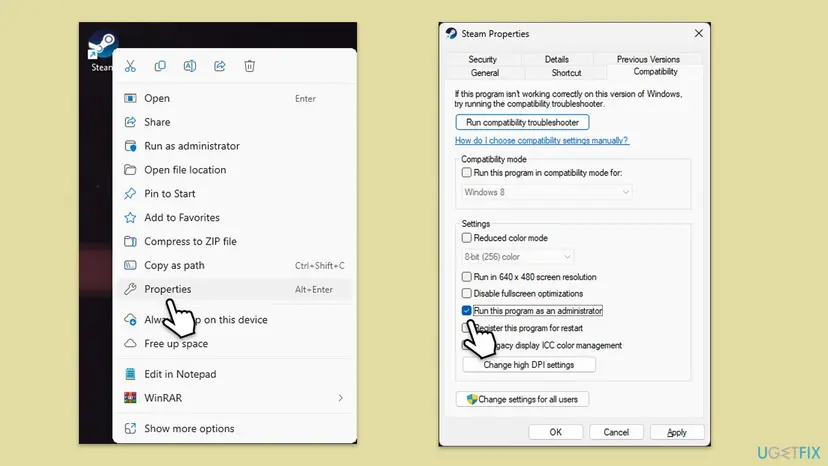Viewport: 828px width, 466px height.
Task: Click the shield icon next to Run as administrator
Action: coord(130,146)
